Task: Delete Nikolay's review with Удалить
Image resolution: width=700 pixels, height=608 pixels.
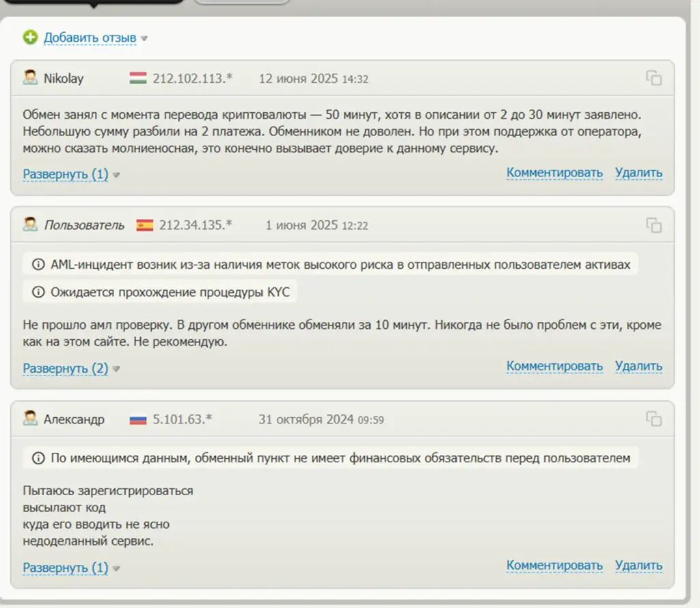Action: [638, 172]
